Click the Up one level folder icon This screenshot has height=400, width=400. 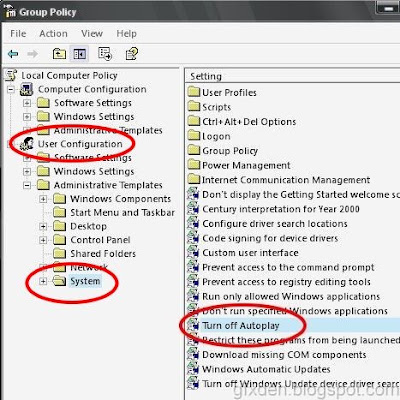59,54
